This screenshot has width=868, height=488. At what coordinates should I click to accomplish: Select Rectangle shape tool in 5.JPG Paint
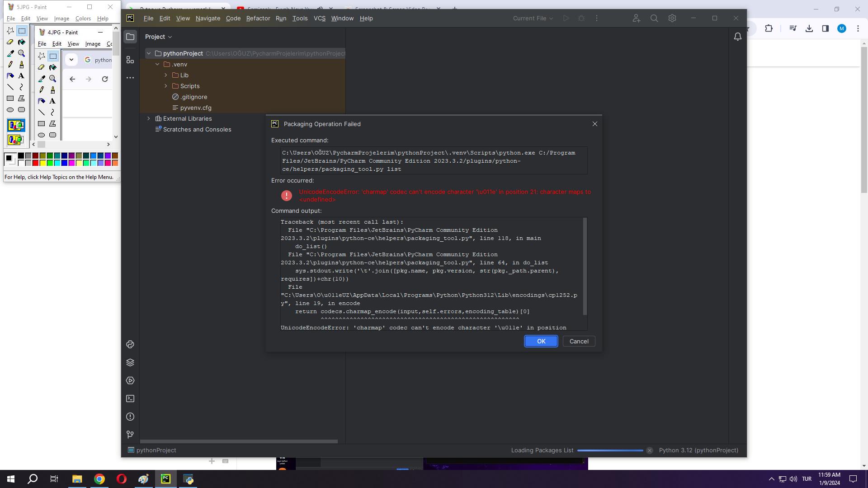click(x=10, y=99)
